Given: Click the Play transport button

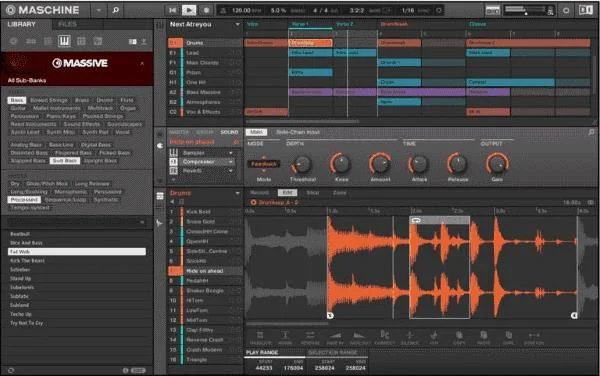Looking at the screenshot, I should coord(189,10).
